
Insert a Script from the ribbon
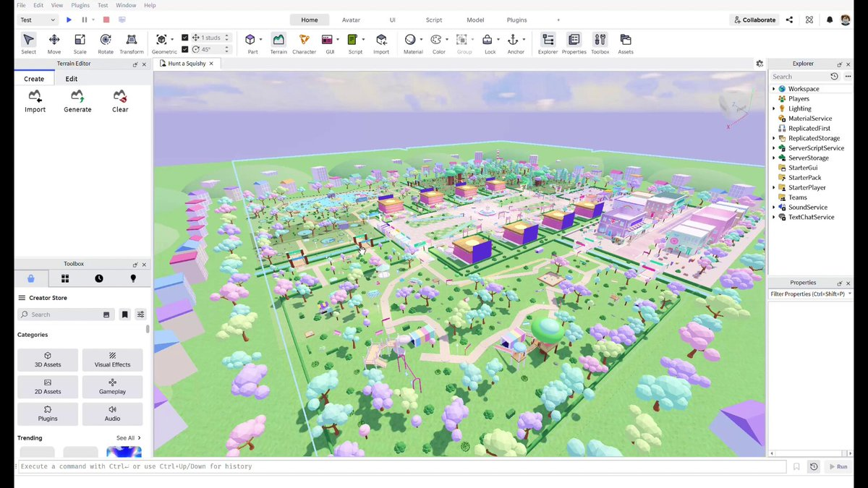[353, 43]
